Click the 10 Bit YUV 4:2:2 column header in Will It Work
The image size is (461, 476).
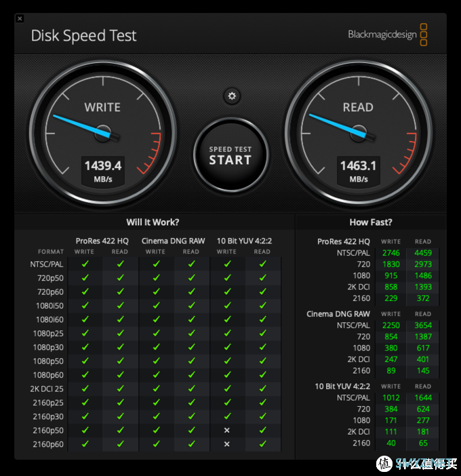(244, 241)
